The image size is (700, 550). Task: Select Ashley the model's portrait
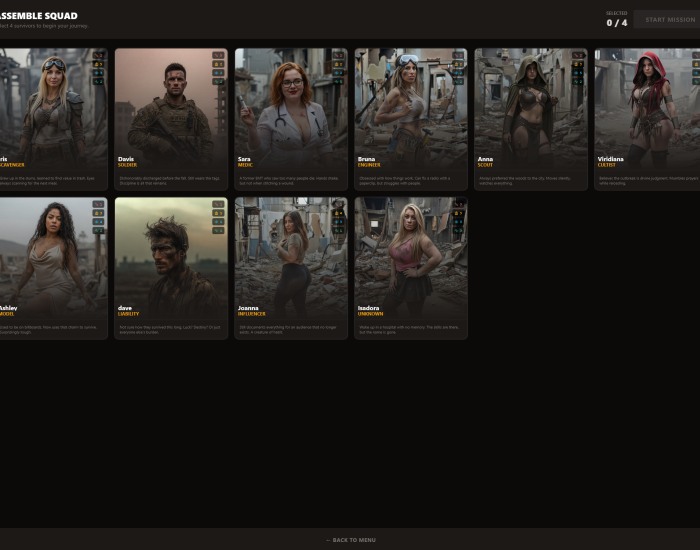[54, 257]
